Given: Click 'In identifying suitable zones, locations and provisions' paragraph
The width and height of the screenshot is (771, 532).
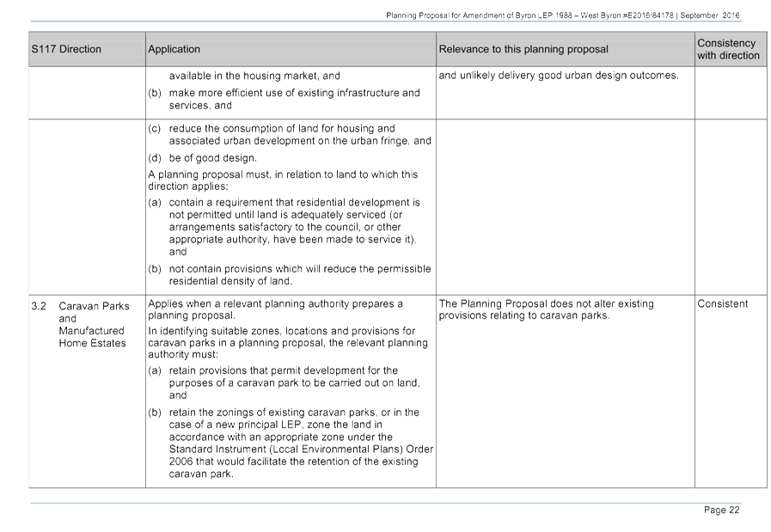Looking at the screenshot, I should tap(288, 343).
